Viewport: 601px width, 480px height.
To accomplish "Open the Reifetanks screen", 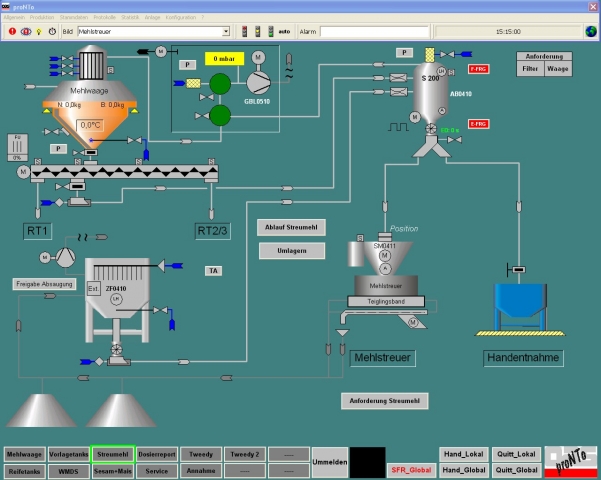I will [25, 471].
